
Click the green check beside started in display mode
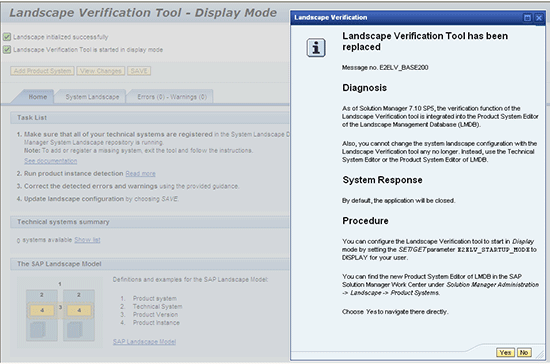pos(7,49)
